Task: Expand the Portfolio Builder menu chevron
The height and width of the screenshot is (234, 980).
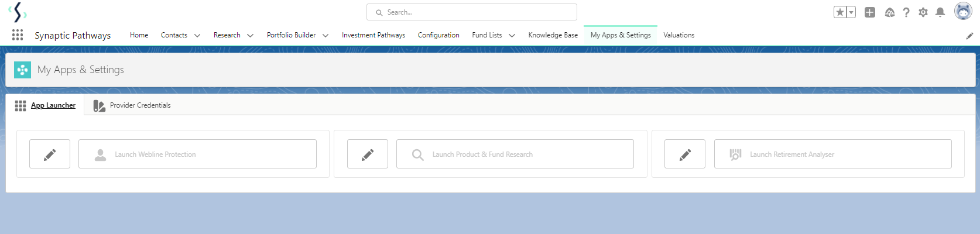Action: (x=325, y=36)
